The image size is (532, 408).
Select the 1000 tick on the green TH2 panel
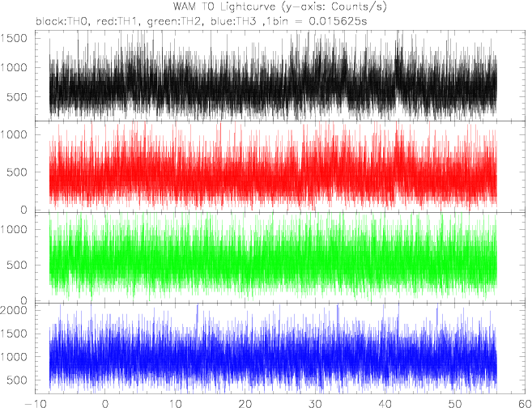14,229
